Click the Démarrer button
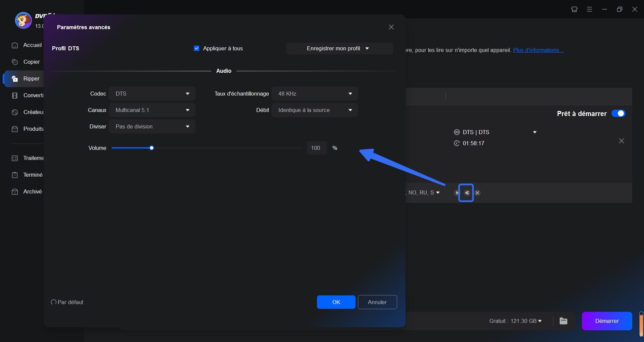This screenshot has width=644, height=342. [x=607, y=321]
